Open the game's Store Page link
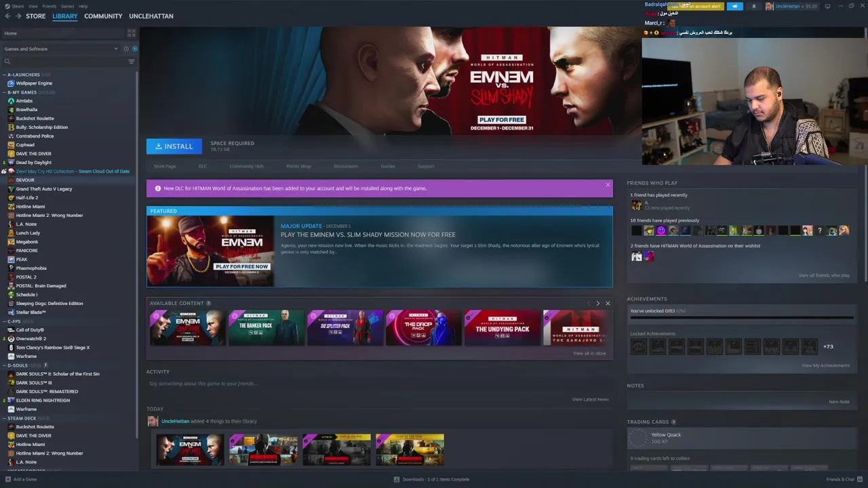Screen dimensions: 868x488 coord(165,166)
